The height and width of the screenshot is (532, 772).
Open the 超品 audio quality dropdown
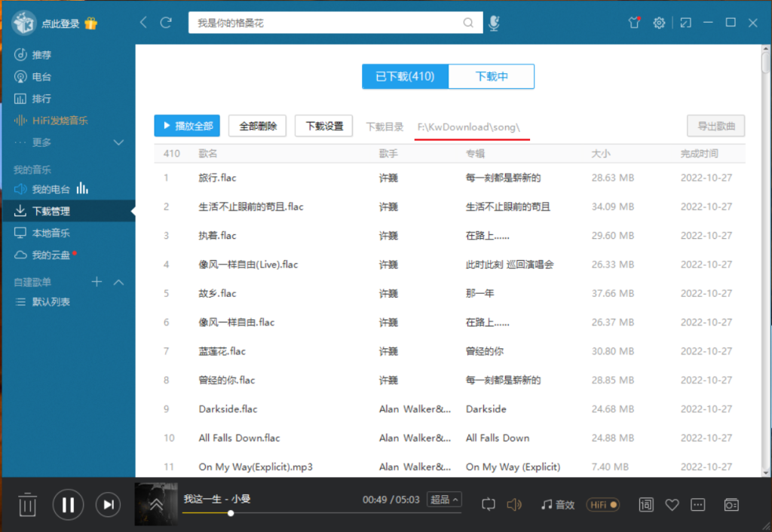pyautogui.click(x=444, y=500)
